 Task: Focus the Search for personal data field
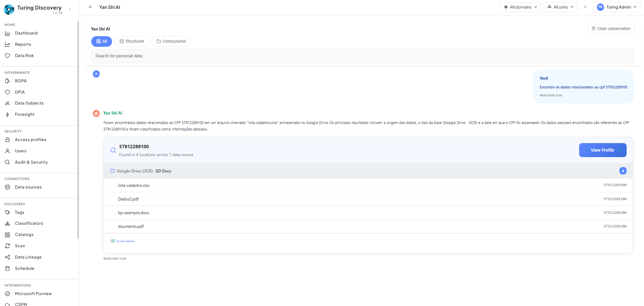pyautogui.click(x=362, y=56)
